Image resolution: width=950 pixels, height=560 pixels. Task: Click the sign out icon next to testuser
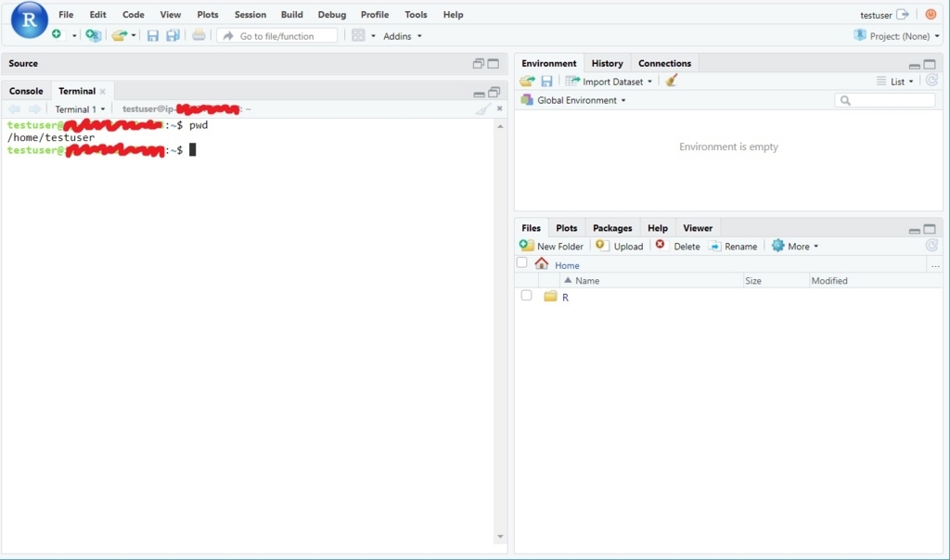(x=903, y=15)
